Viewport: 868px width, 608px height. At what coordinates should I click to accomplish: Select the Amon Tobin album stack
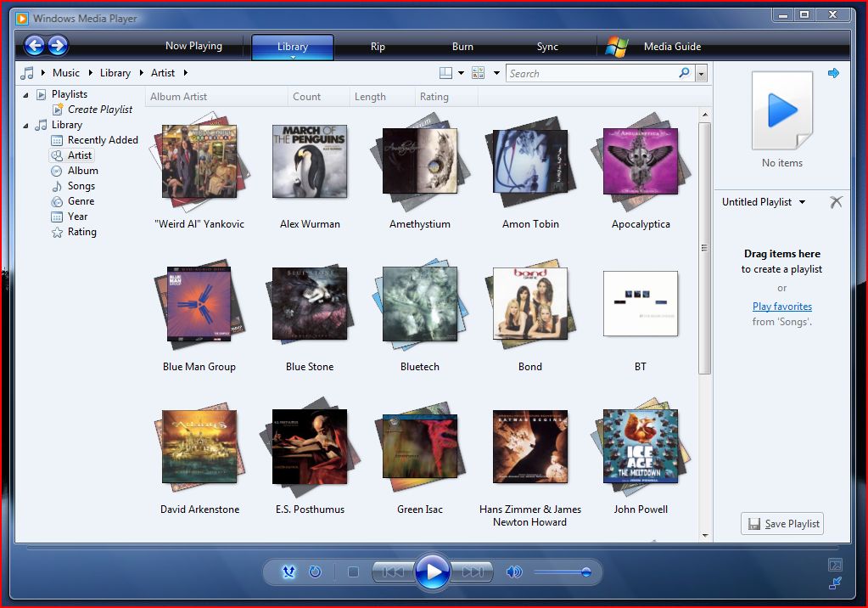pos(530,161)
